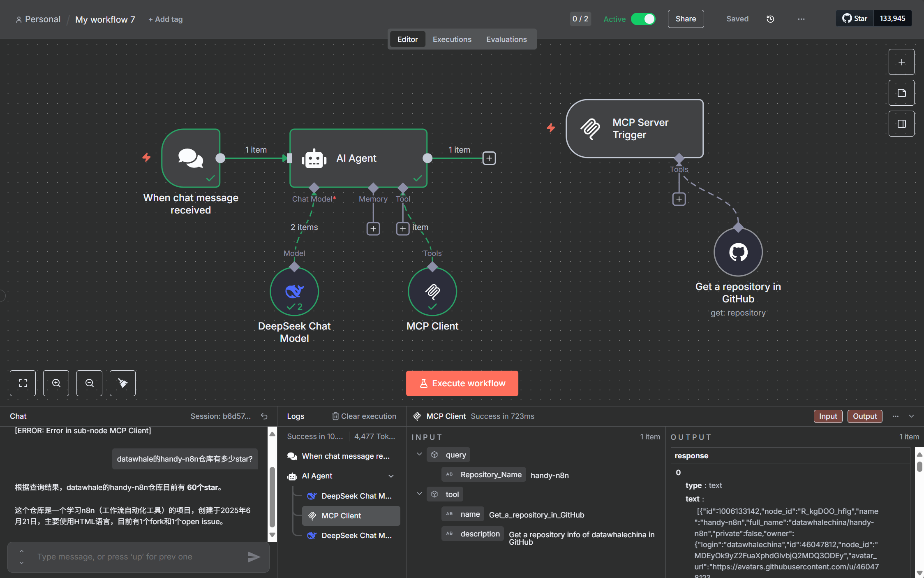
Task: Select first DeepSeek Chat Model log
Action: coord(351,496)
